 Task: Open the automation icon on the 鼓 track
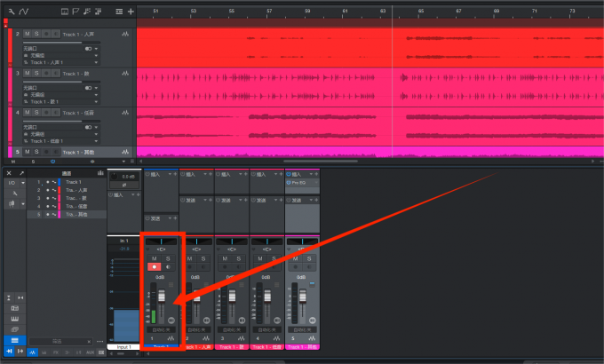pos(125,73)
